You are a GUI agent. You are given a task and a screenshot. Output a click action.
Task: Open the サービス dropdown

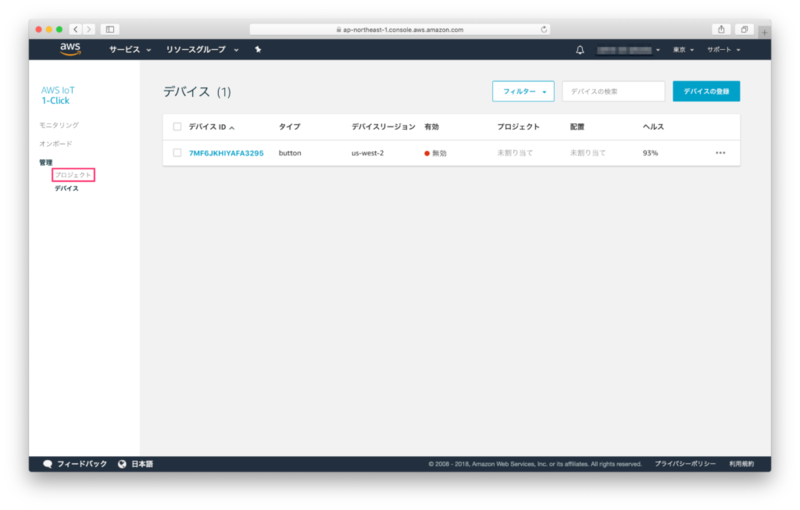[x=130, y=49]
